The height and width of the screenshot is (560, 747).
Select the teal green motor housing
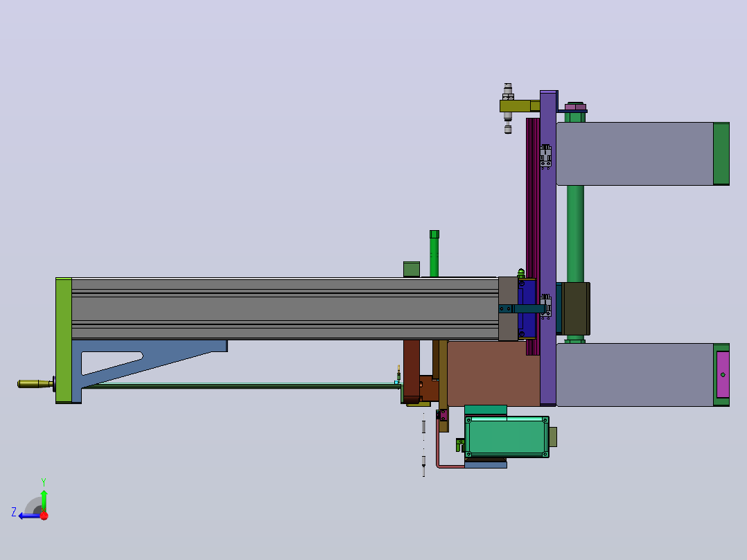507,437
